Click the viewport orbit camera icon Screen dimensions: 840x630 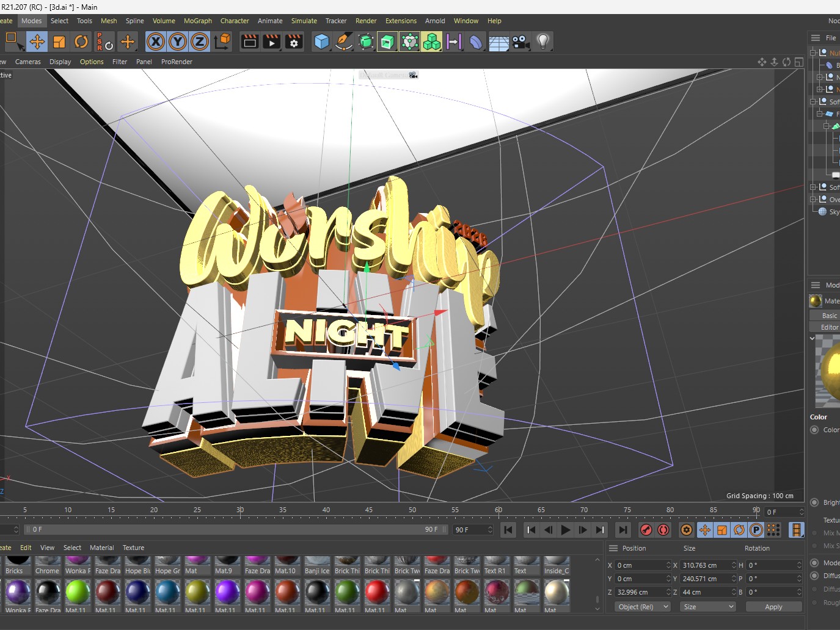[x=786, y=62]
